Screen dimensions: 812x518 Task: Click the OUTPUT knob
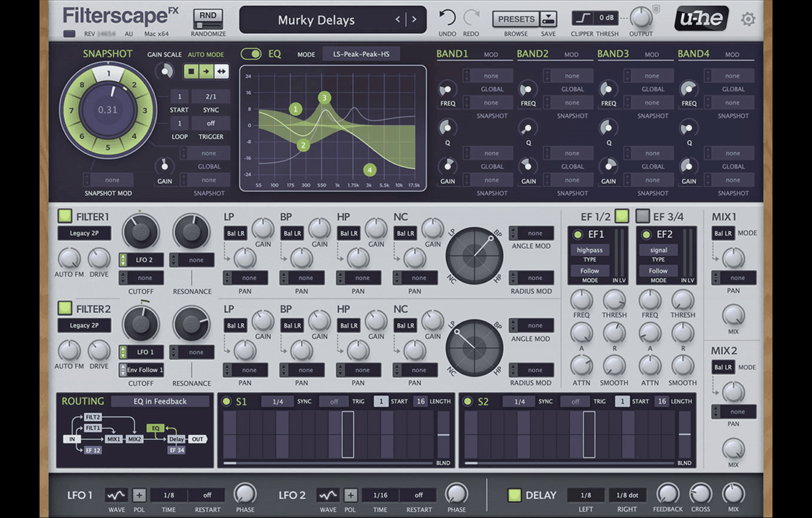click(x=640, y=18)
